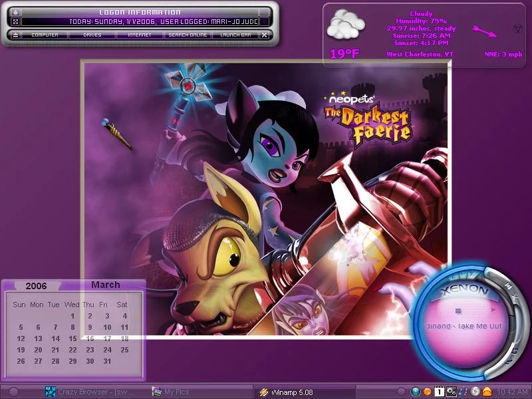Click the globe icon in the system tray
Image resolution: width=532 pixels, height=399 pixels.
[416, 392]
